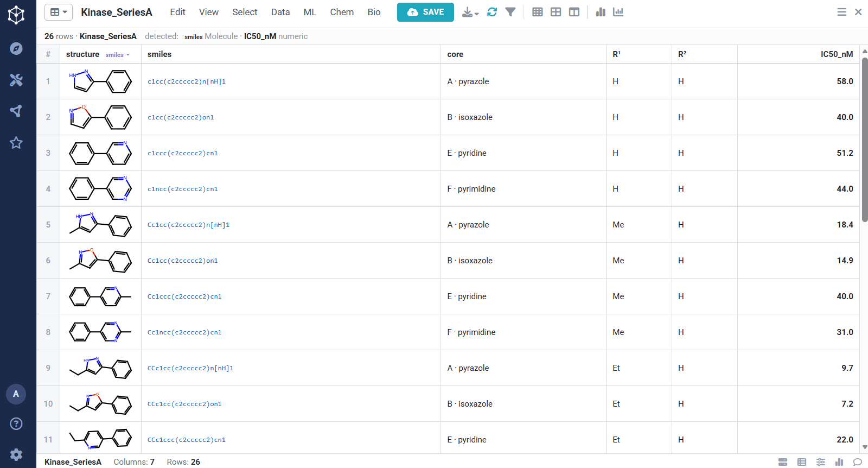Screen dimensions: 868x468
Task: Click the split columns layout icon
Action: pos(574,12)
